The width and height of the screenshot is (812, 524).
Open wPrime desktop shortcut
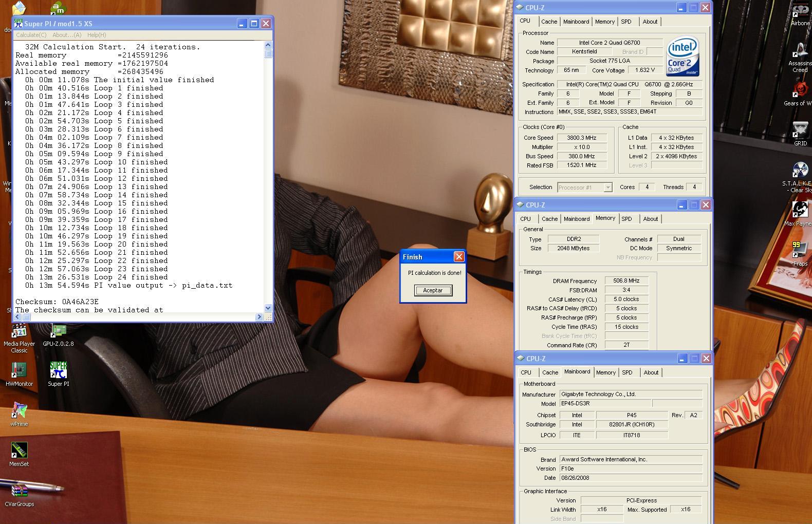(19, 415)
